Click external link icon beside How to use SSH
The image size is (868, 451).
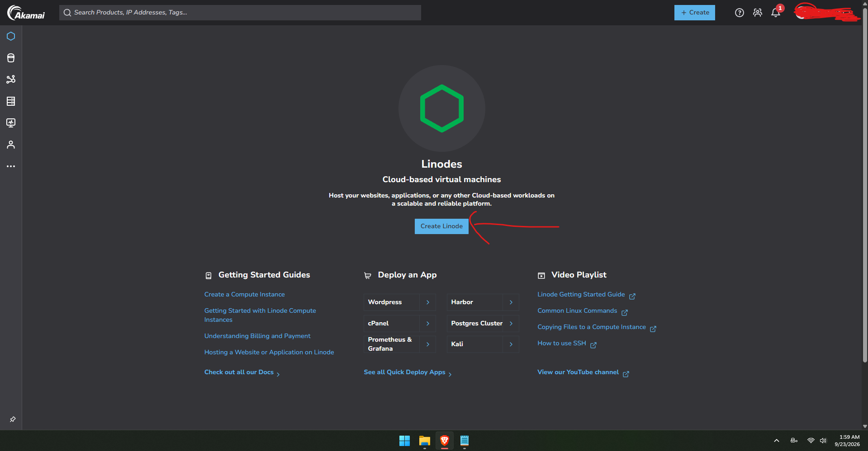(593, 345)
